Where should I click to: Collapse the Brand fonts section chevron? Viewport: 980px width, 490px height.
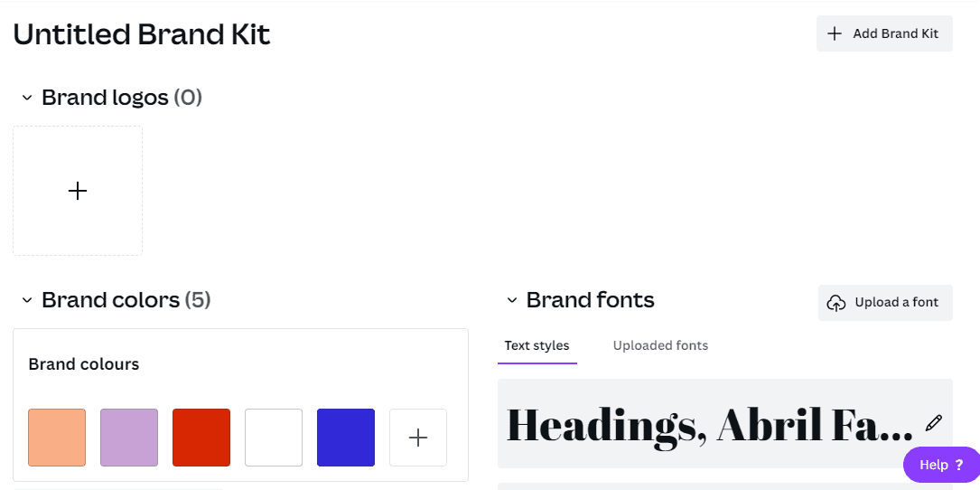coord(512,300)
